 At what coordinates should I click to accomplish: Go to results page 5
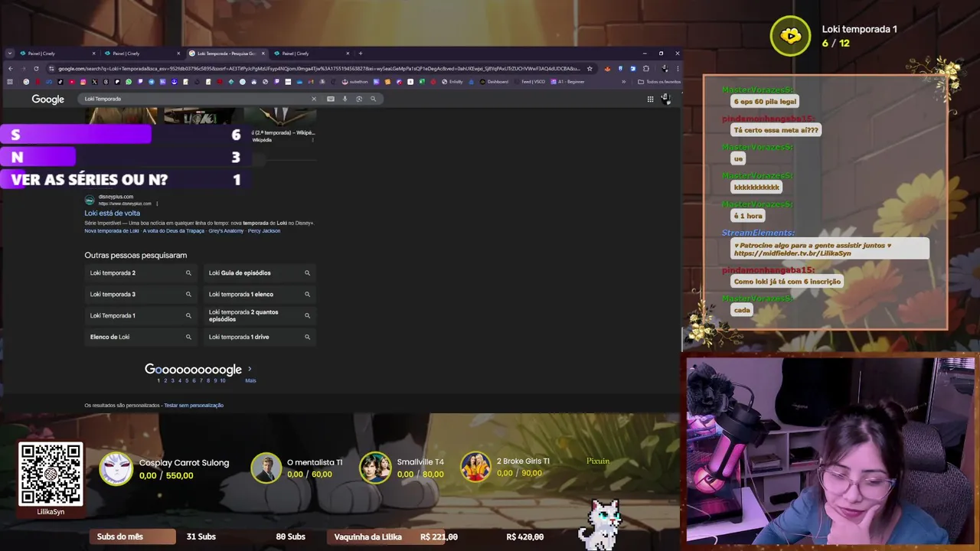187,380
